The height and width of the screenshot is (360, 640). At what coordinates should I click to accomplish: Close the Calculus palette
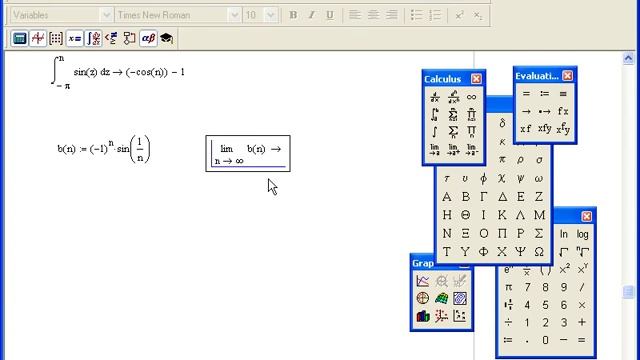tap(476, 79)
